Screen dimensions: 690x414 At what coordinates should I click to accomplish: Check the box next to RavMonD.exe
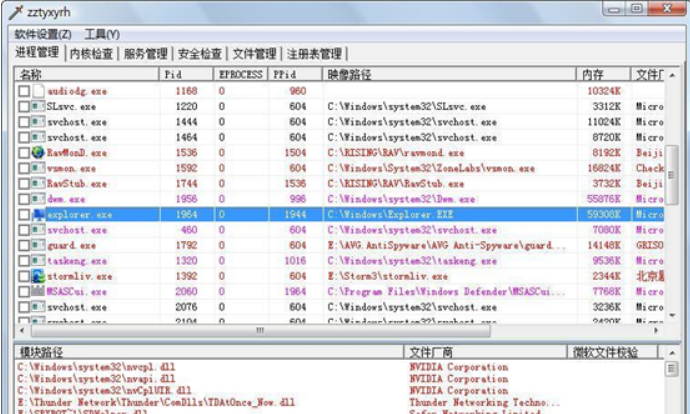coord(24,153)
